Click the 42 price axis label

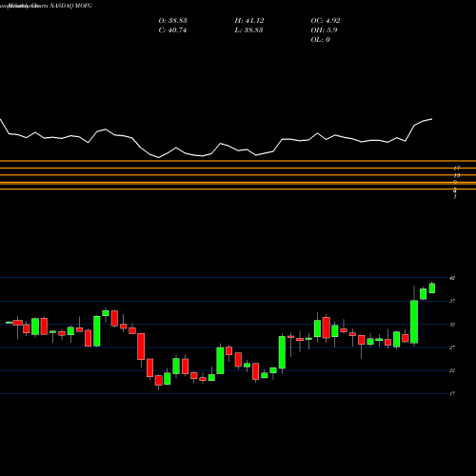[452, 278]
